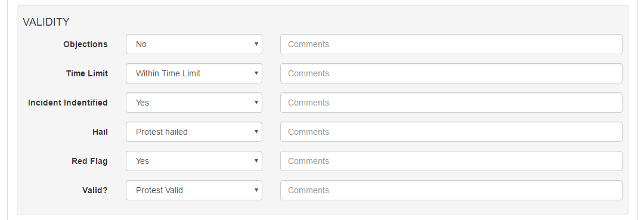
Task: Click into the Hail comments field
Action: coord(451,132)
